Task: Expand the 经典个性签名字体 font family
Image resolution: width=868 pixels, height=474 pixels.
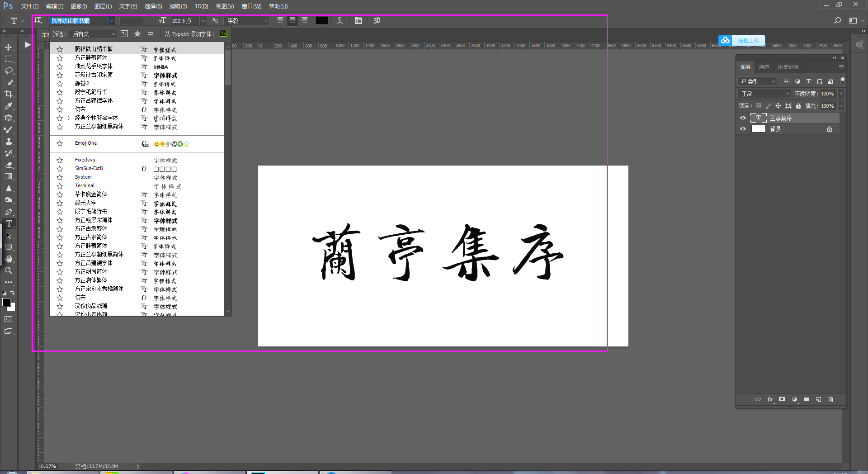Action: pyautogui.click(x=68, y=118)
